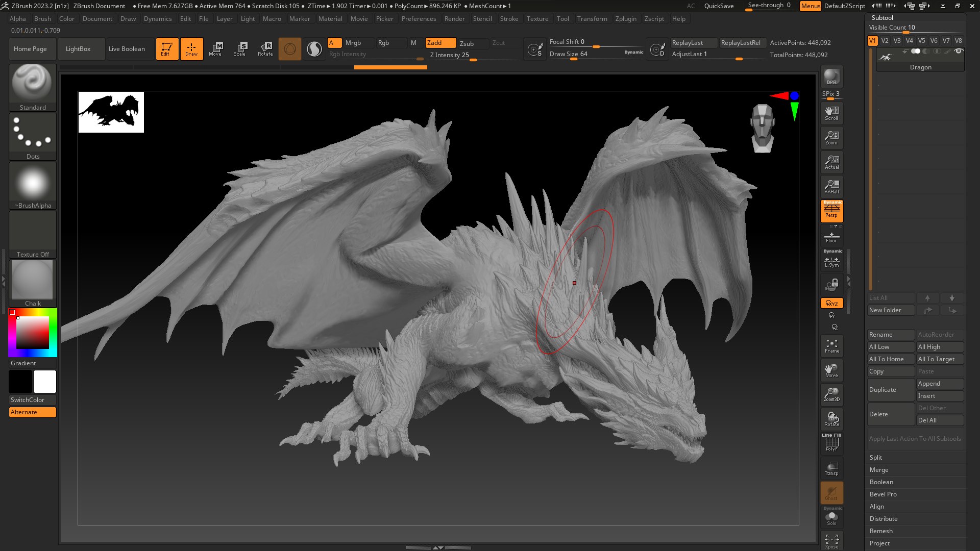Toggle Transp transparency mode
Viewport: 980px width, 551px height.
pyautogui.click(x=831, y=468)
